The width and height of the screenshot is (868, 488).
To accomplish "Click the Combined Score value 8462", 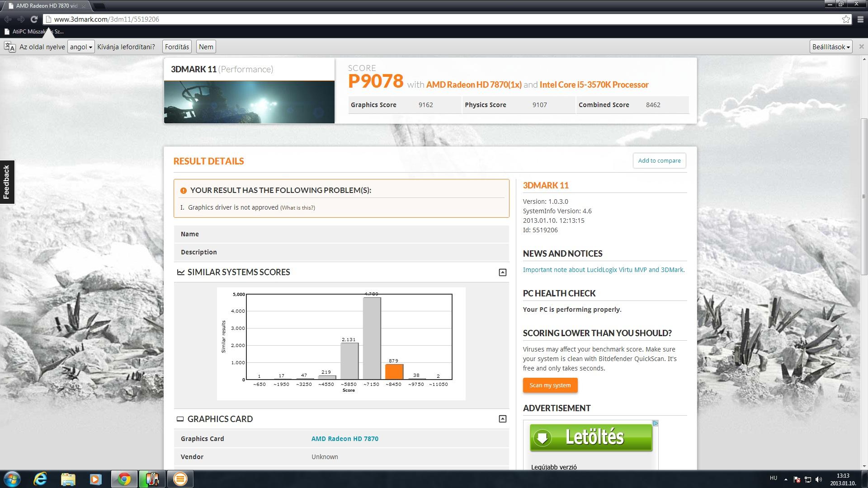I will click(653, 105).
